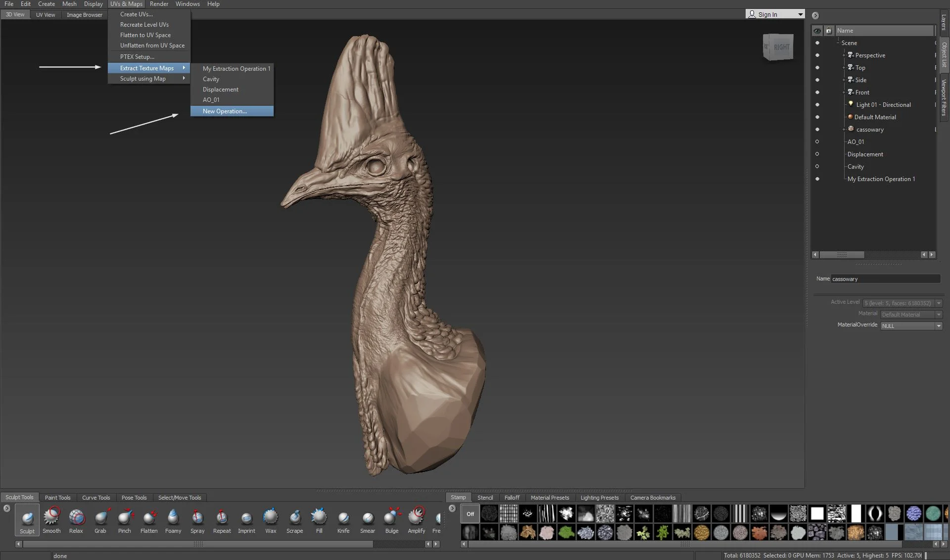Toggle visibility of Light 01 - Directional
Viewport: 950px width, 560px height.
817,105
